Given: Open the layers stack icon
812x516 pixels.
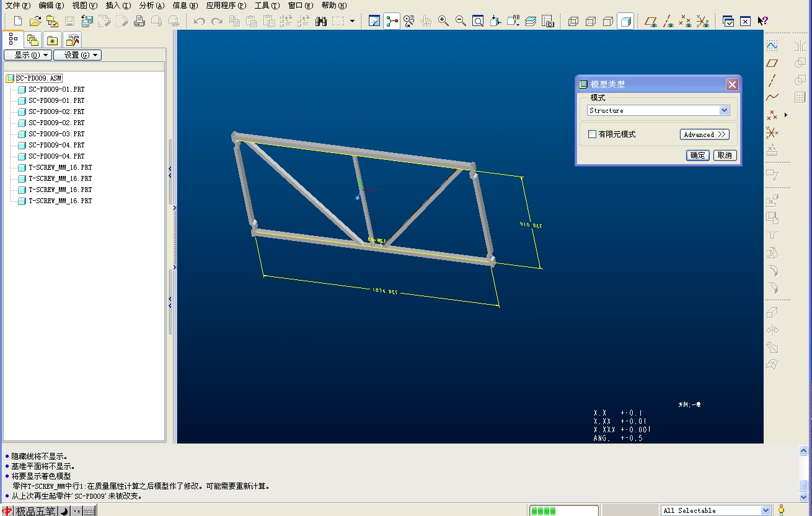Looking at the screenshot, I should point(530,21).
